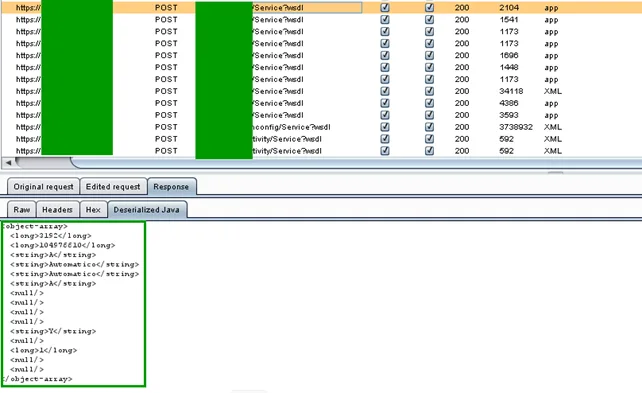Viewport: 642px width, 393px height.
Task: Switch to the Hex view tab
Action: click(x=93, y=210)
